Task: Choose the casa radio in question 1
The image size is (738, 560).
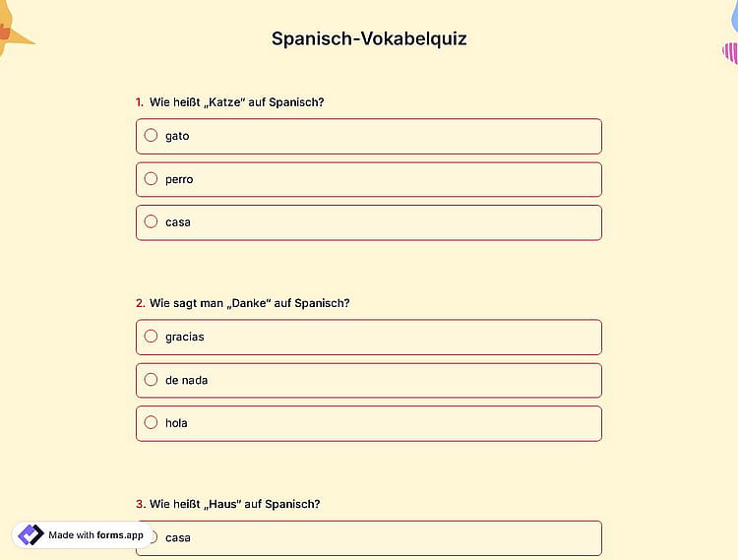Action: [151, 221]
